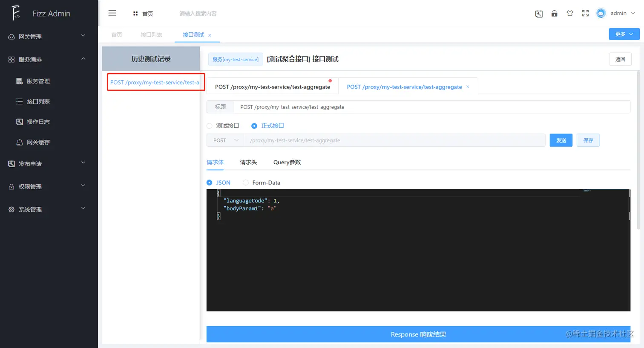Select the first test-aggregate tab with red dot
The height and width of the screenshot is (348, 644).
point(273,87)
